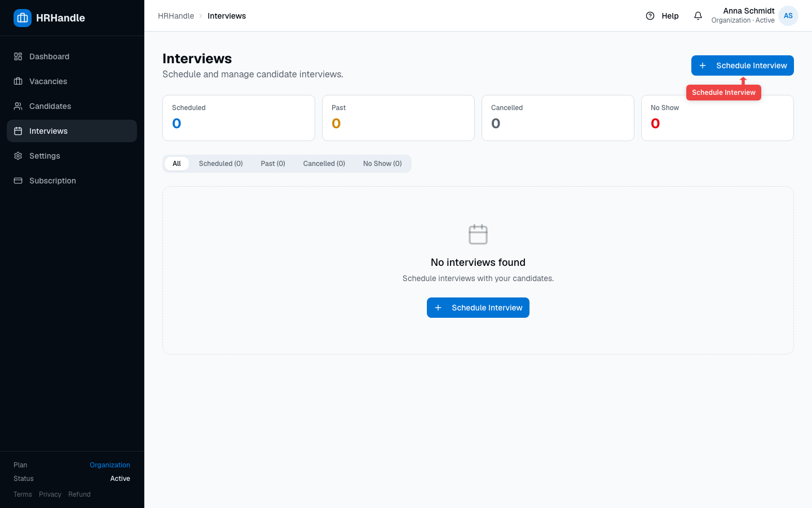Click the top Schedule Interview button
812x508 pixels.
743,65
